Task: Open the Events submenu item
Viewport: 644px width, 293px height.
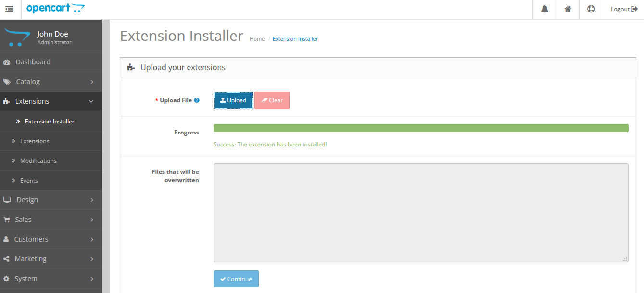Action: tap(51, 181)
